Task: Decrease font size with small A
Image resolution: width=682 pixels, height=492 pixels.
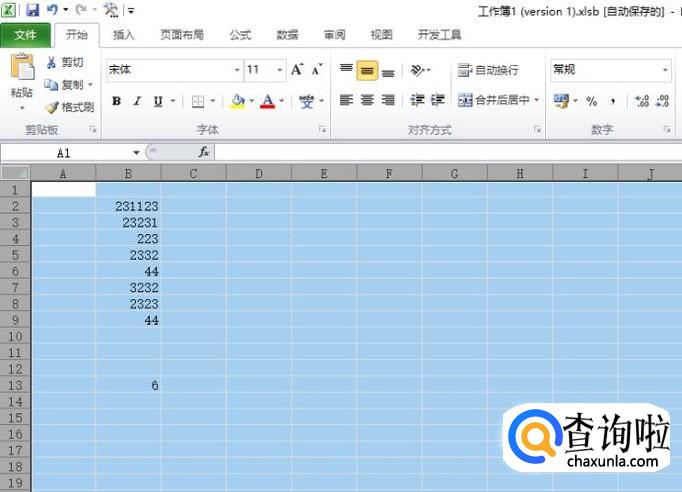Action: (317, 69)
